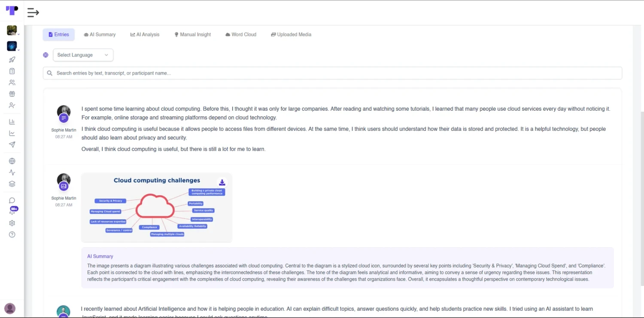The height and width of the screenshot is (318, 644).
Task: Open the bar chart icon in sidebar
Action: coord(12,122)
